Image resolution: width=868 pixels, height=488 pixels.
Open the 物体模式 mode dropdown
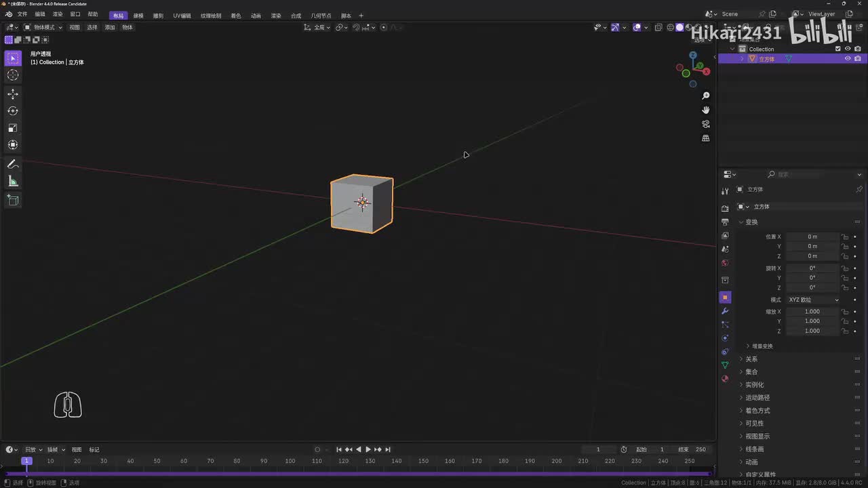pos(43,27)
